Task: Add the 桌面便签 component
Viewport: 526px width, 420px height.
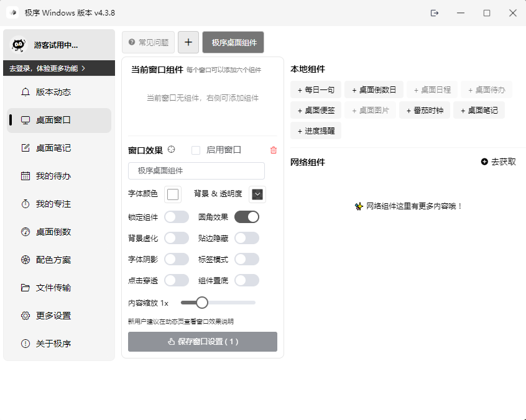Action: click(316, 110)
